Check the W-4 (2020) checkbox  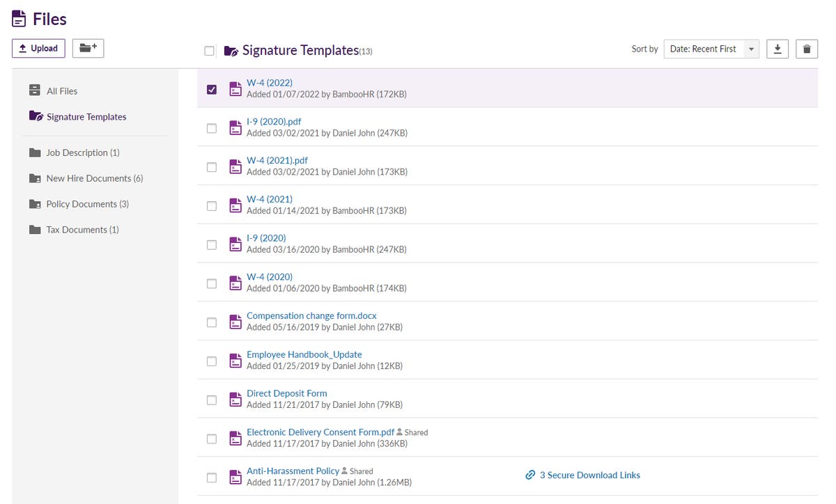tap(212, 283)
